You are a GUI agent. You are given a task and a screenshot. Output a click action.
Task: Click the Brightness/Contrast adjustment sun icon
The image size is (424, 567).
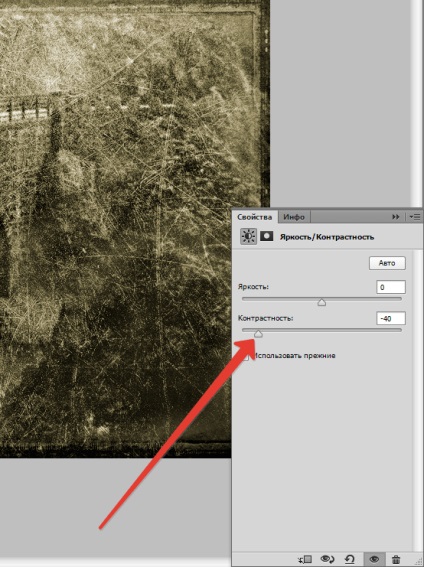[x=248, y=236]
